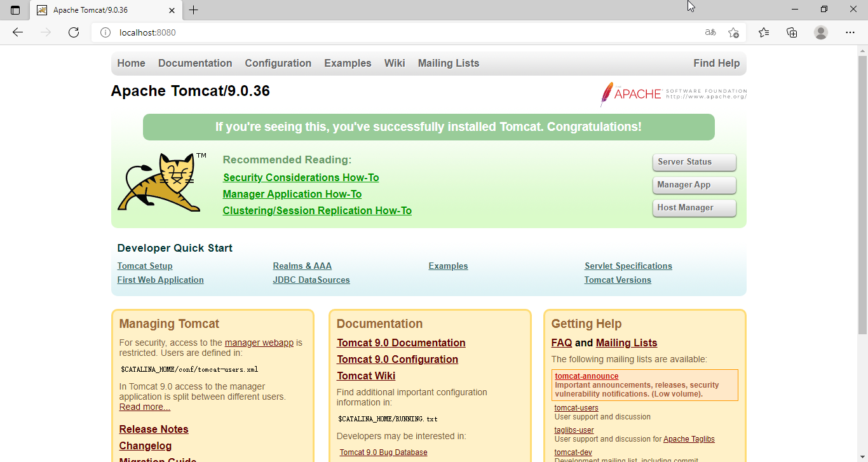Click the Read more... link
Screen dimensions: 868x462
[x=145, y=407]
